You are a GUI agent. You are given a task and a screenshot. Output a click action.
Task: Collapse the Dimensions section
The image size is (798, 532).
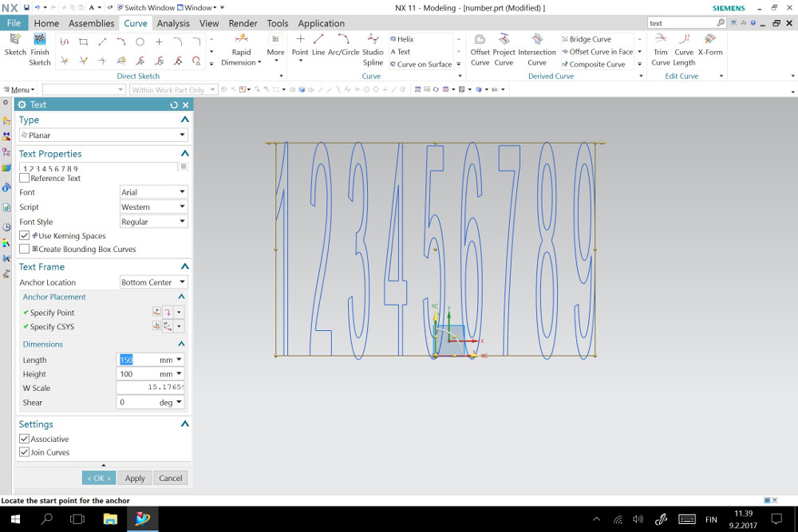click(x=182, y=345)
